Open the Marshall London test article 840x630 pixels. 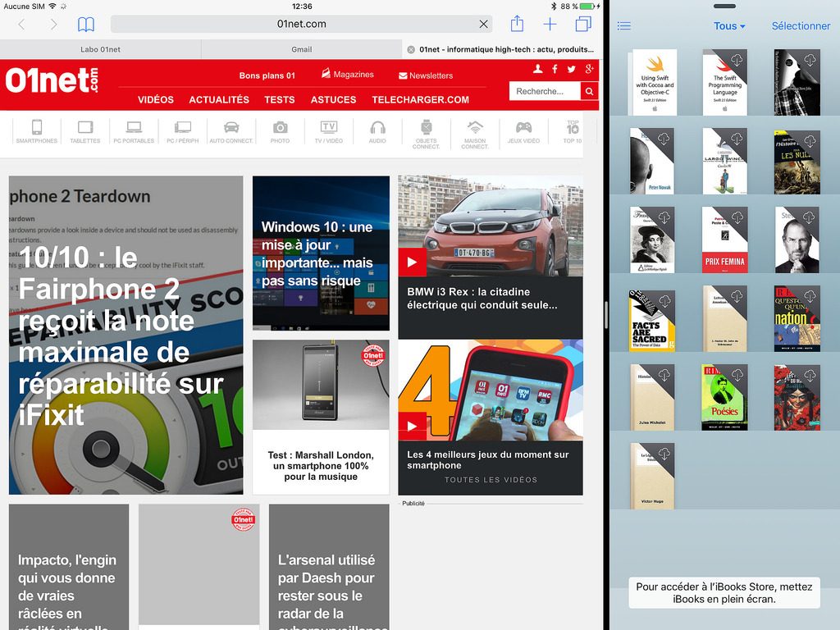[x=321, y=417]
